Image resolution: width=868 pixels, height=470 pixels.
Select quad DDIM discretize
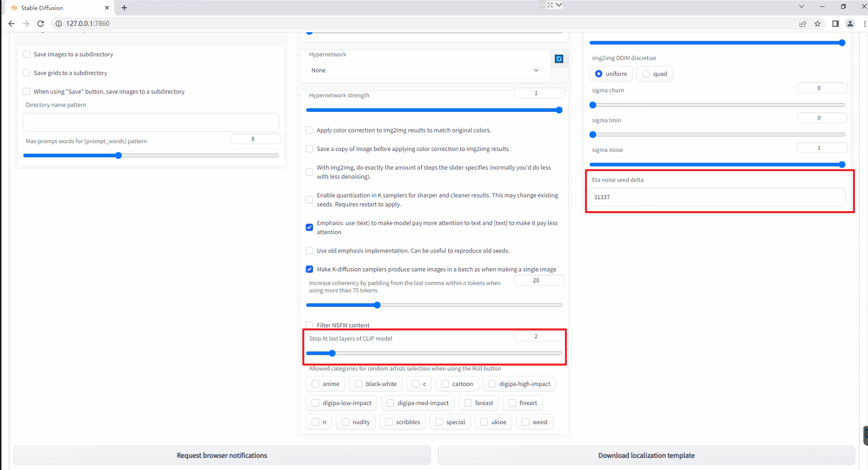(x=655, y=74)
